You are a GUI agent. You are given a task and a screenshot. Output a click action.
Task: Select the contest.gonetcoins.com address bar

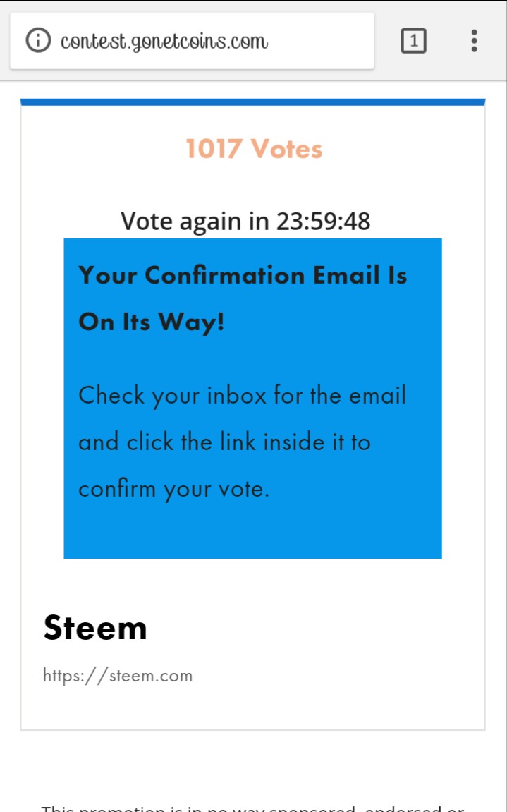tap(192, 41)
